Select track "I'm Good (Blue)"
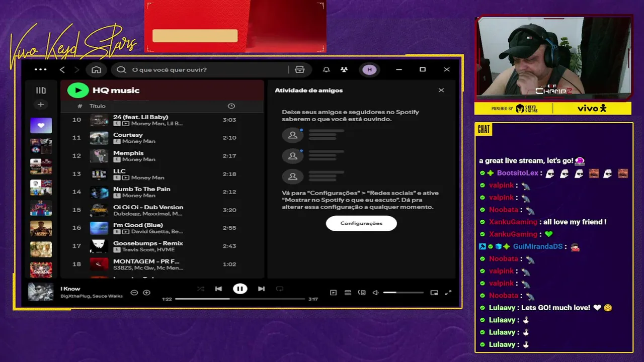 pos(162,228)
